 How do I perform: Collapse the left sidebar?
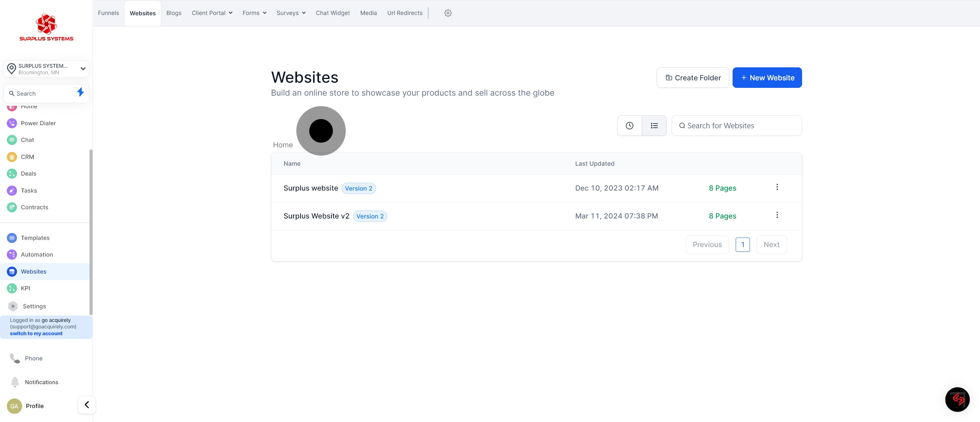tap(87, 405)
